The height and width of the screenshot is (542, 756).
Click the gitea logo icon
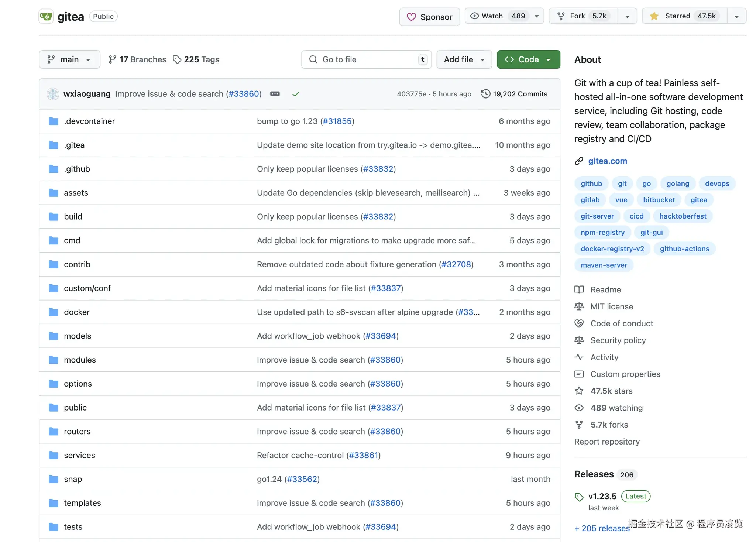(46, 17)
